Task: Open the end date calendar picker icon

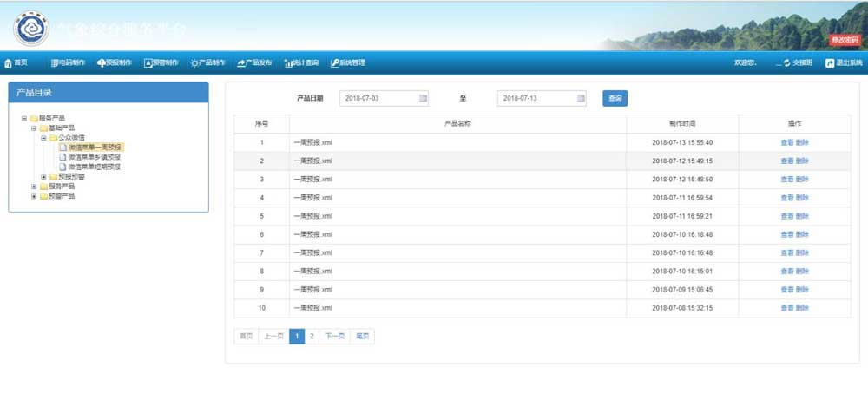Action: click(x=581, y=98)
